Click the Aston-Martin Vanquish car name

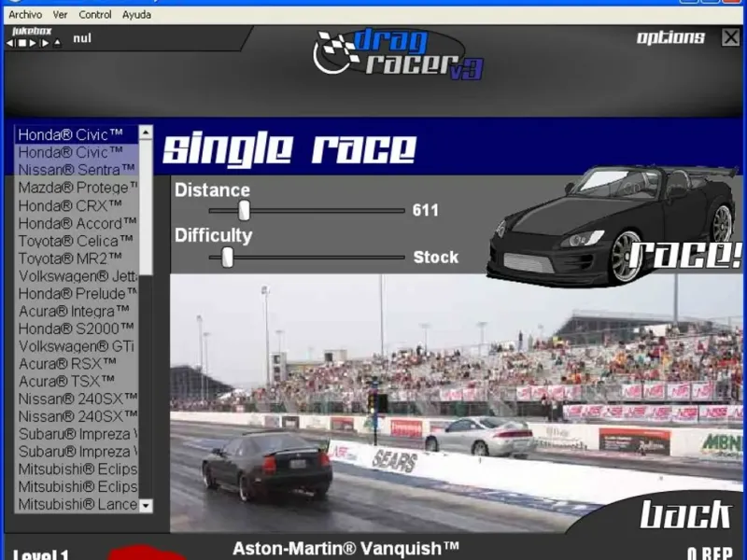(345, 549)
